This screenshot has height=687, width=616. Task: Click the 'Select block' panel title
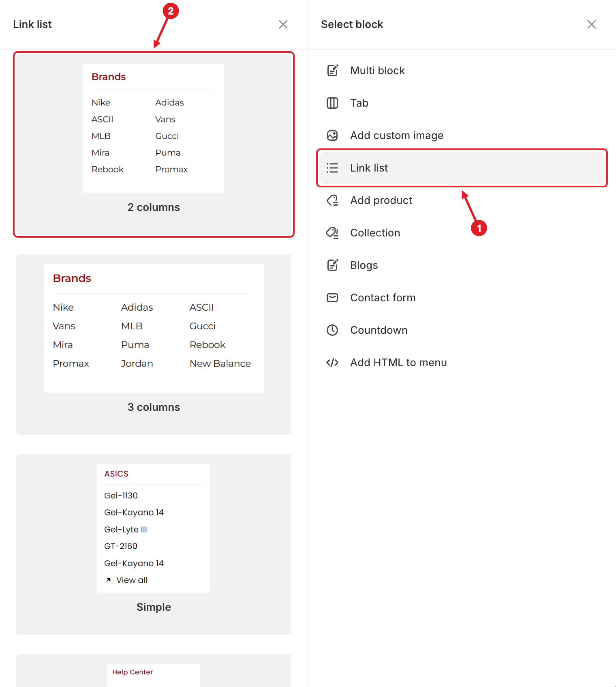point(352,24)
